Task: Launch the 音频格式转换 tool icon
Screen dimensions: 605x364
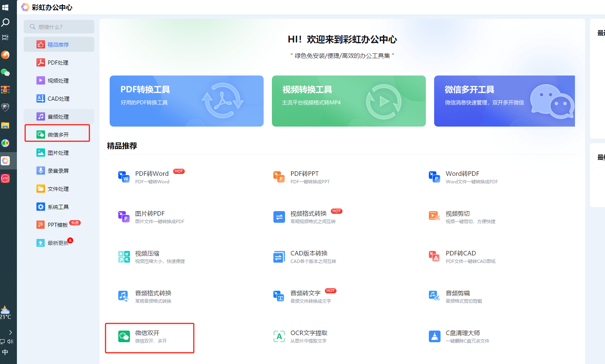Action: point(124,296)
